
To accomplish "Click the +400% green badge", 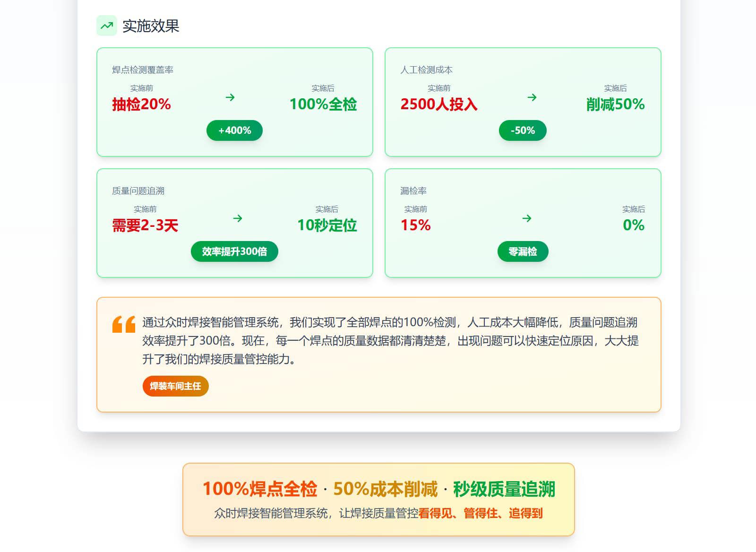I will (x=234, y=130).
